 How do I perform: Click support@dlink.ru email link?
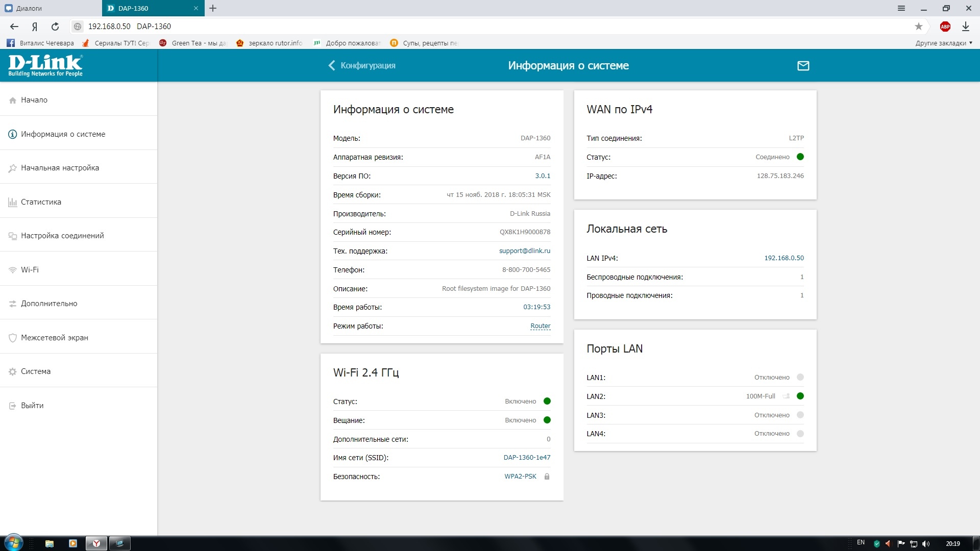click(524, 251)
